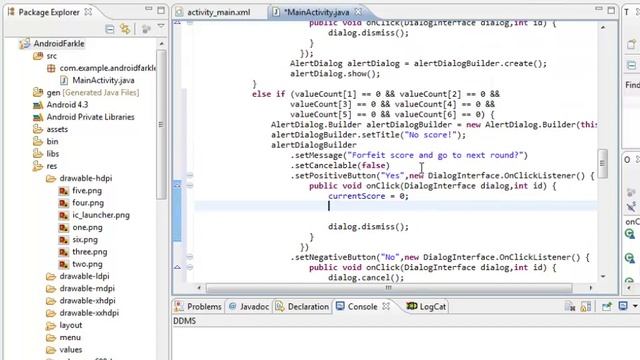Viewport: 640px width, 360px height.
Task: Minimize the editor area
Action: click(x=599, y=9)
